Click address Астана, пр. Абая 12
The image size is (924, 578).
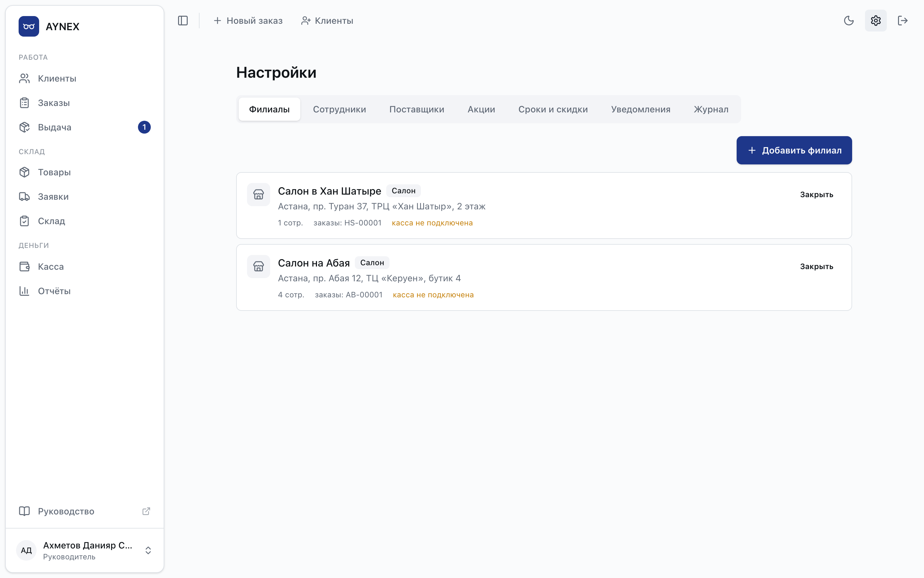coord(369,278)
